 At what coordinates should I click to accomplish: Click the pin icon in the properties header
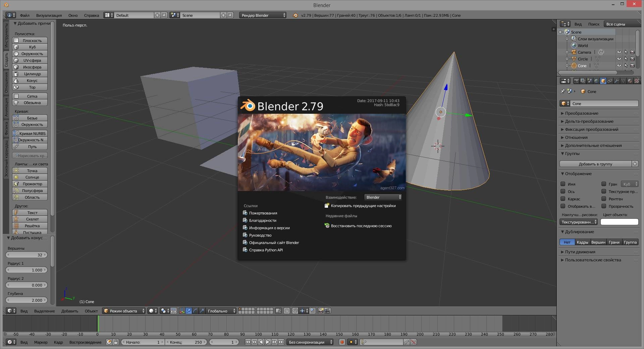click(x=562, y=91)
